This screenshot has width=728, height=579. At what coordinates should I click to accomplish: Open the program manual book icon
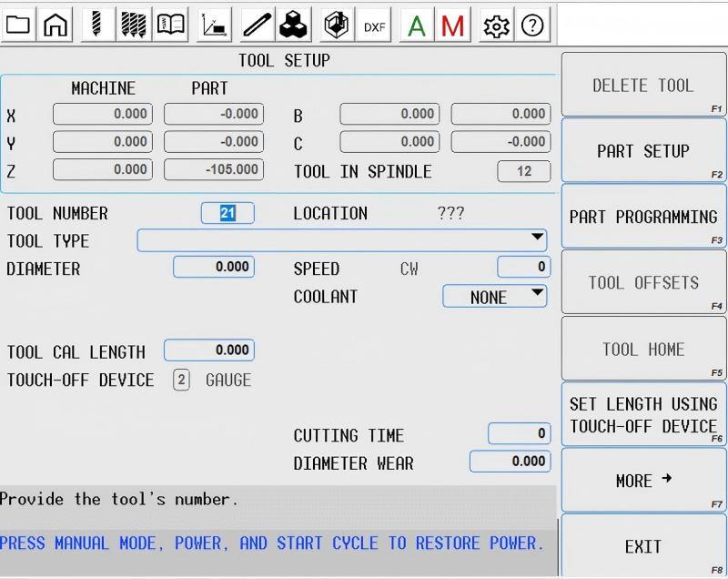tap(172, 25)
